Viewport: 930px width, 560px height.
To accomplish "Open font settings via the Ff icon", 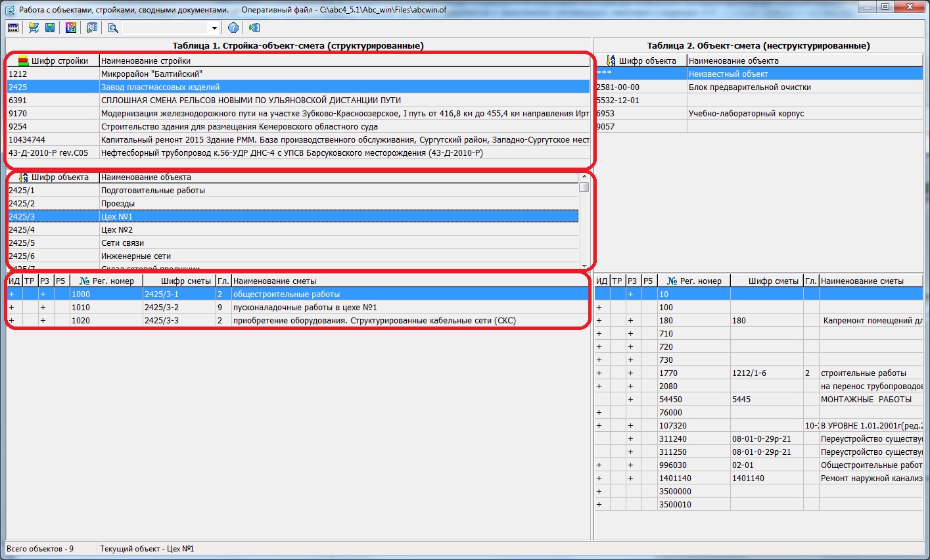I will point(71,28).
